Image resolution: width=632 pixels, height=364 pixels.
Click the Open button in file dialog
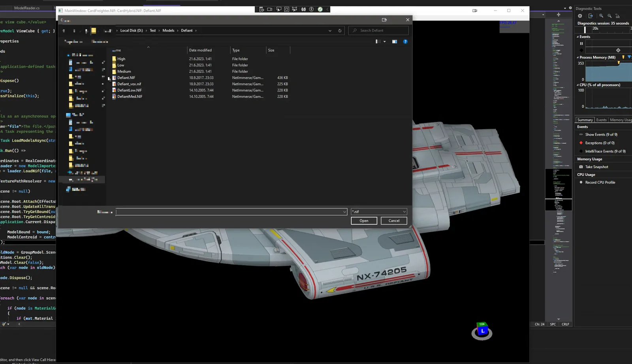click(364, 221)
